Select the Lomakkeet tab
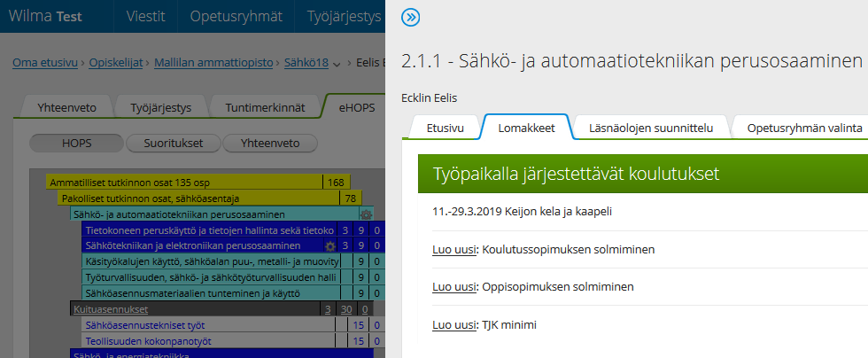 click(x=526, y=128)
